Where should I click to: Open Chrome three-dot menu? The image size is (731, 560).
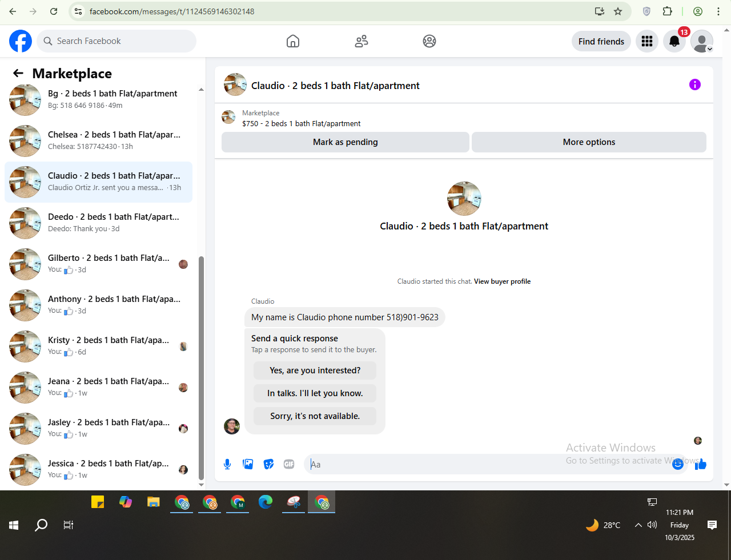[x=718, y=11]
